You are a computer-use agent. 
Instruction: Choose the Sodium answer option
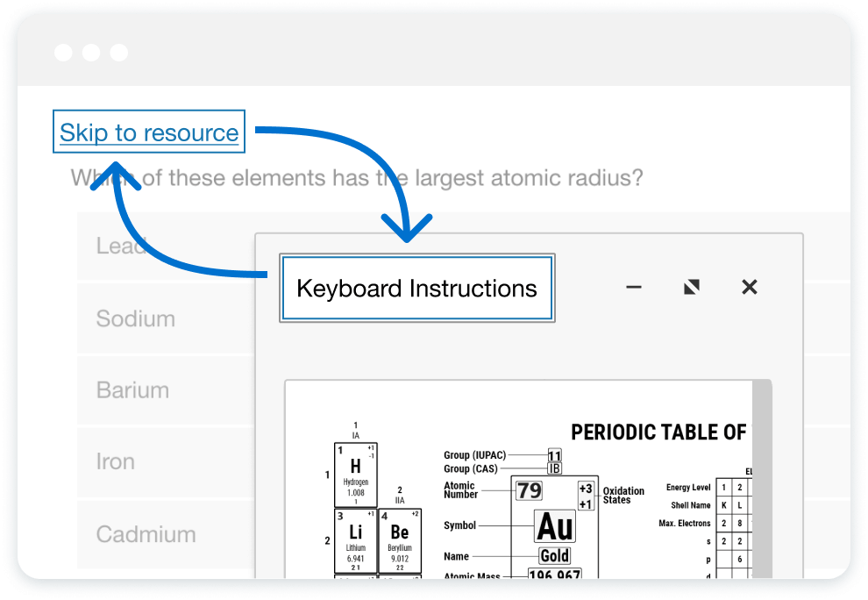point(166,318)
